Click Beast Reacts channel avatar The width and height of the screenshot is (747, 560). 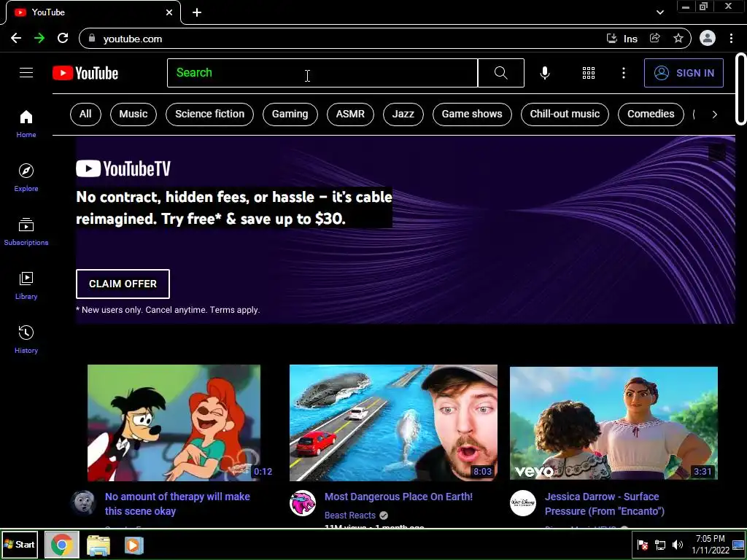pos(303,503)
